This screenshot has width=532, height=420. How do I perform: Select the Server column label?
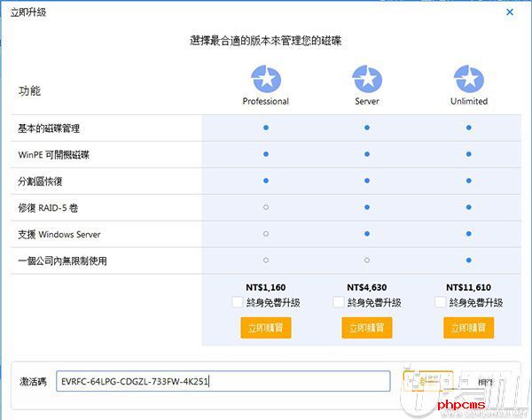(x=367, y=101)
